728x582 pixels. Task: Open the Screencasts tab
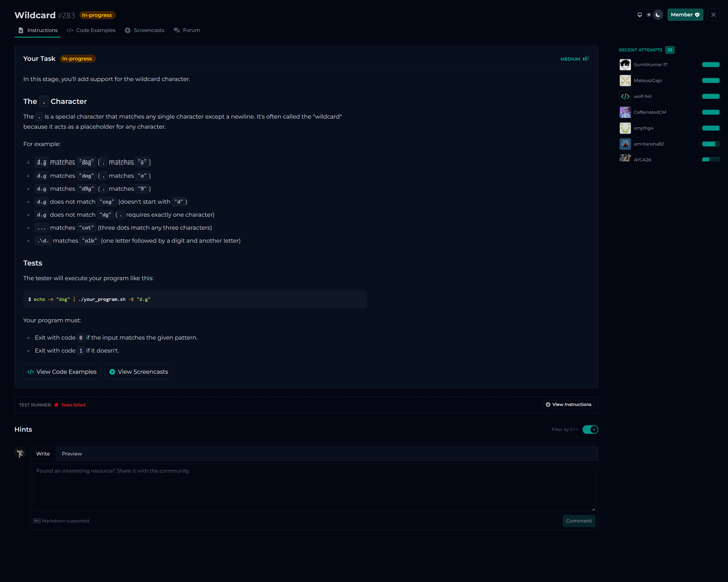tap(144, 30)
